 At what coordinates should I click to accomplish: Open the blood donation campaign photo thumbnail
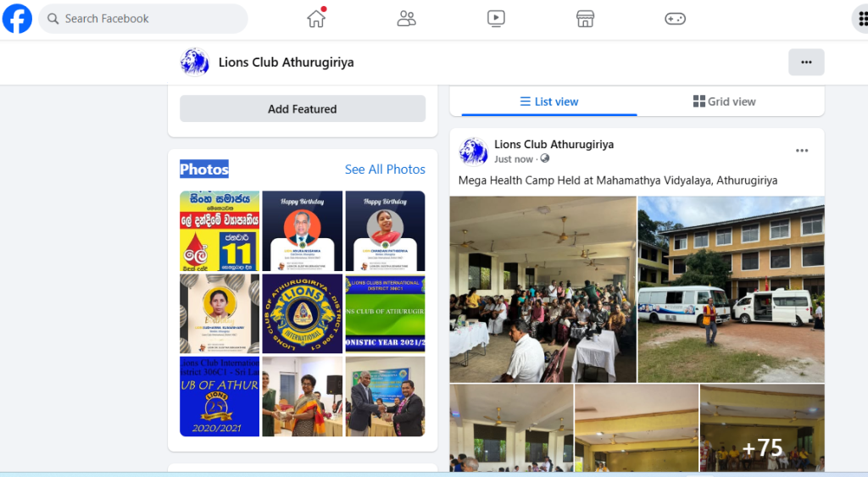point(220,230)
